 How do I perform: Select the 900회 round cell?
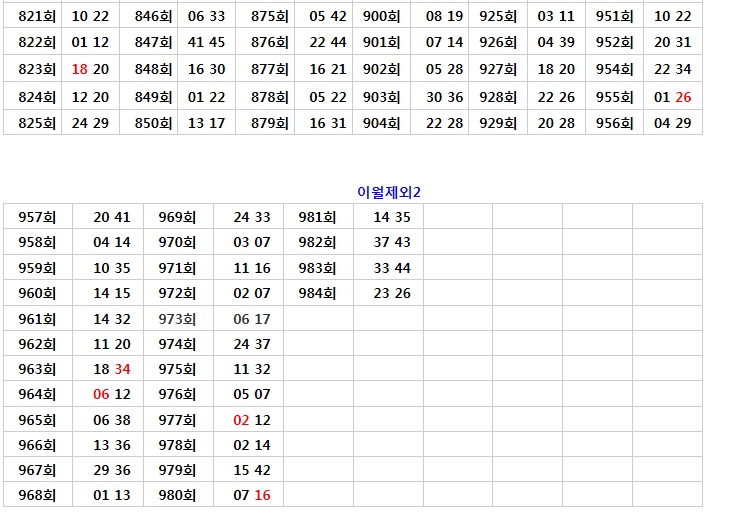click(x=381, y=16)
